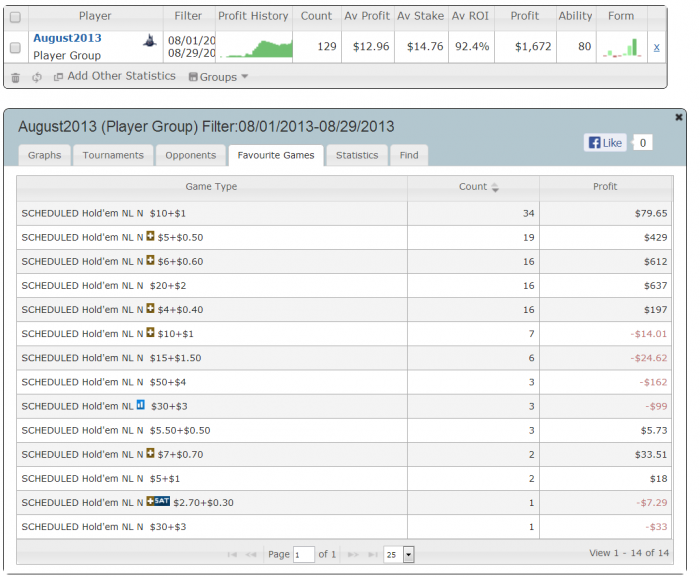This screenshot has height=577, width=700.
Task: Go to next page icon
Action: pyautogui.click(x=353, y=555)
